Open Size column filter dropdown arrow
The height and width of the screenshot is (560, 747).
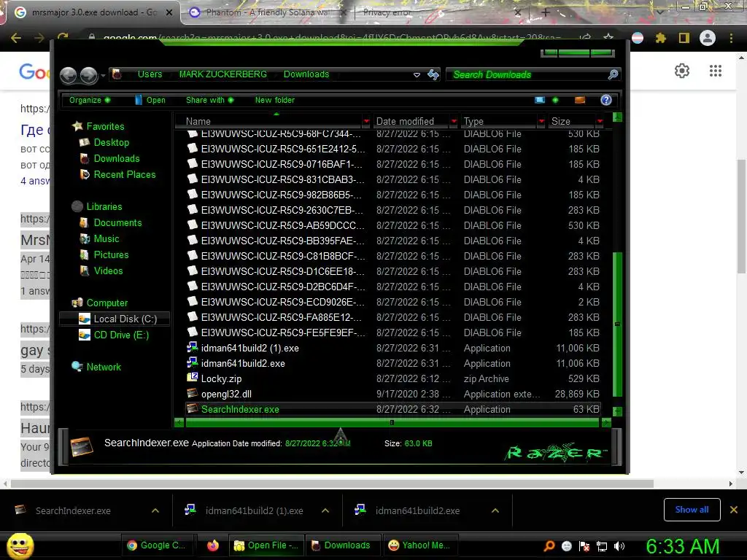click(x=600, y=122)
